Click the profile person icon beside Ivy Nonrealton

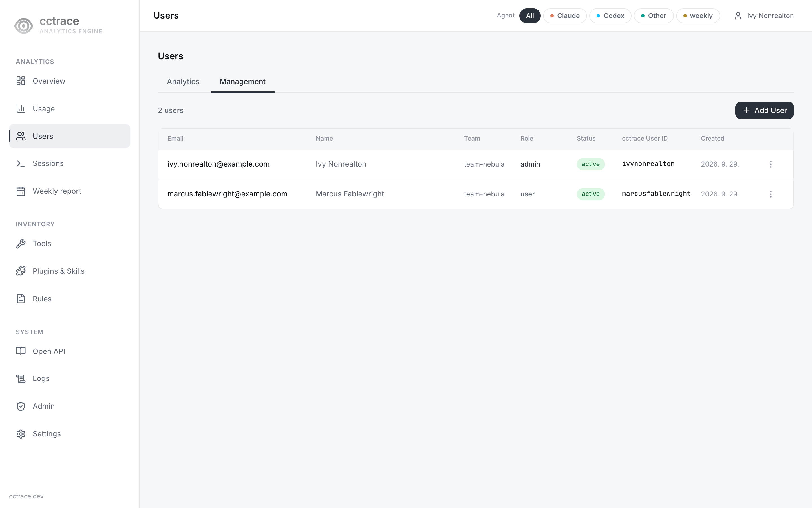pos(738,16)
